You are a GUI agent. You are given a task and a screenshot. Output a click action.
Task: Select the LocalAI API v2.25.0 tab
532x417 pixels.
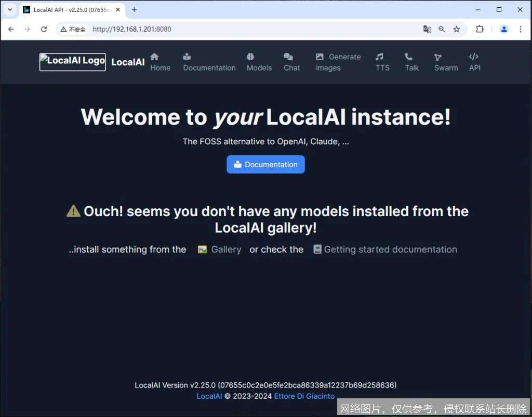(72, 10)
